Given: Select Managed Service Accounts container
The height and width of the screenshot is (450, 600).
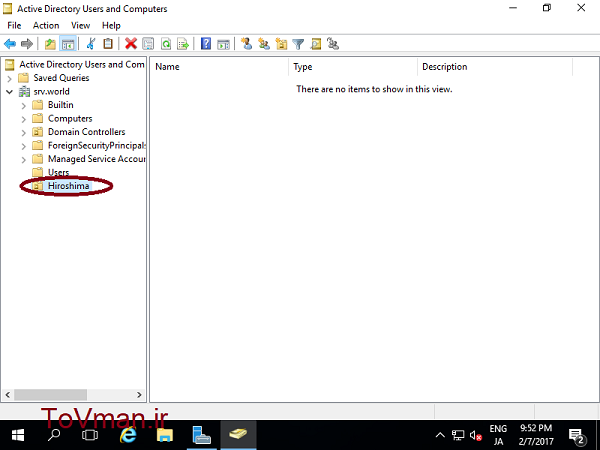Looking at the screenshot, I should click(96, 159).
